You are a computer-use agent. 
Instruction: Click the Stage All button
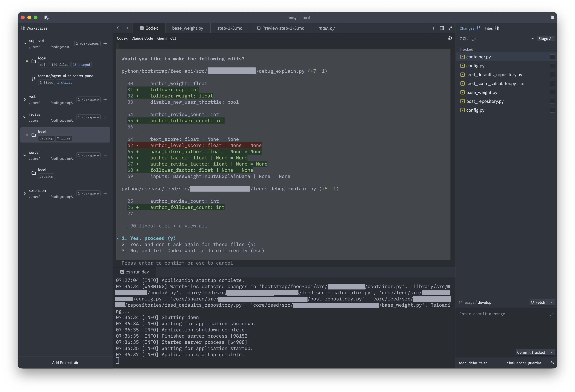tap(546, 39)
